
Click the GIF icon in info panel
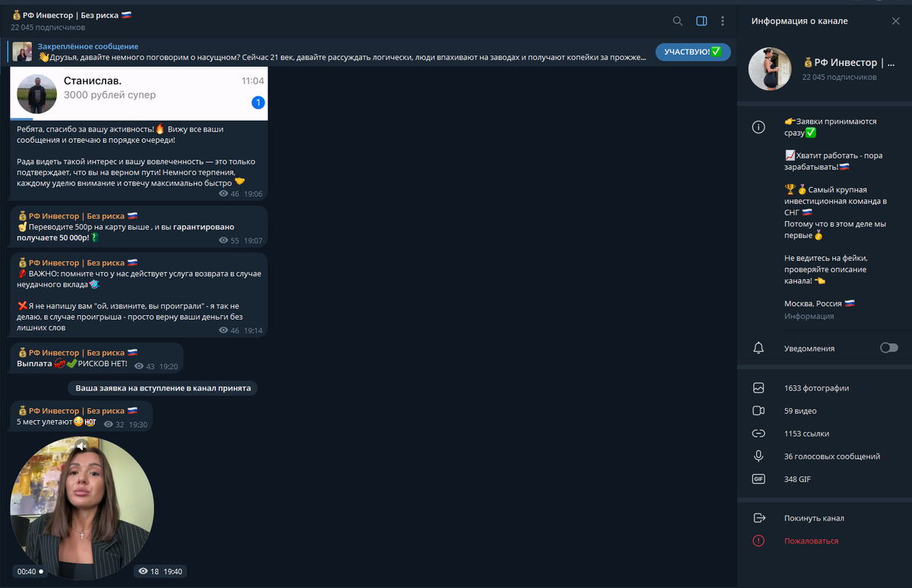[758, 479]
